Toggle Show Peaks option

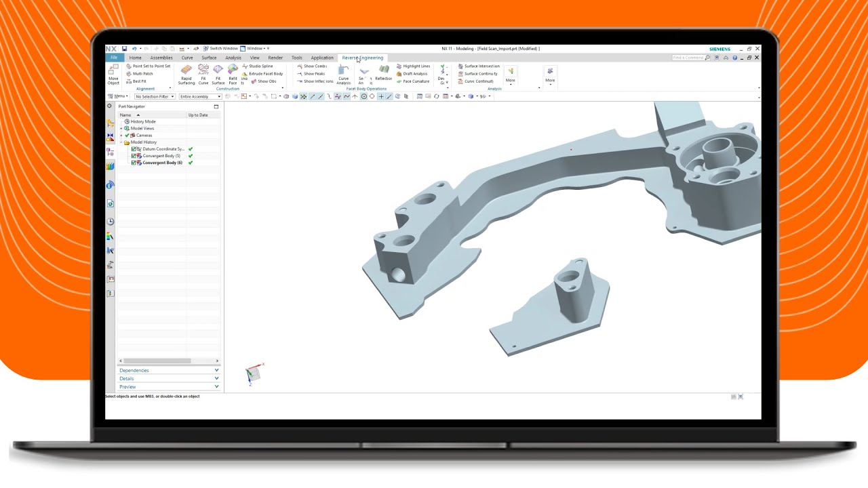(311, 74)
